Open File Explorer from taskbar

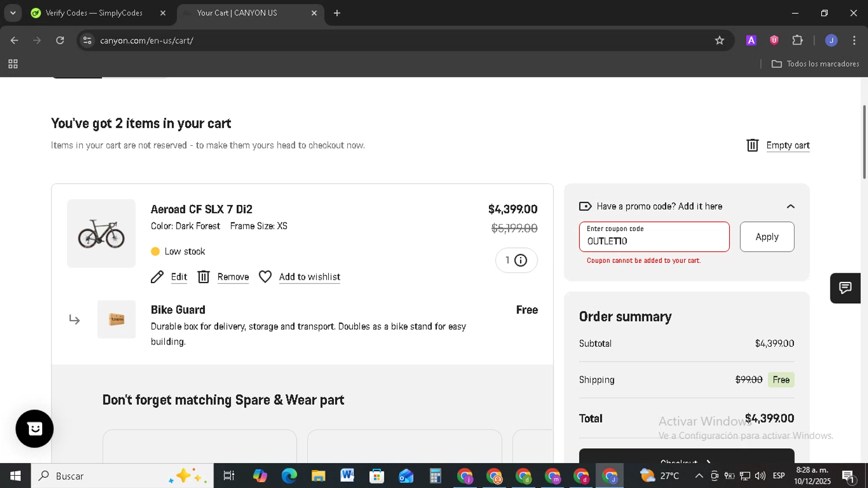point(318,476)
